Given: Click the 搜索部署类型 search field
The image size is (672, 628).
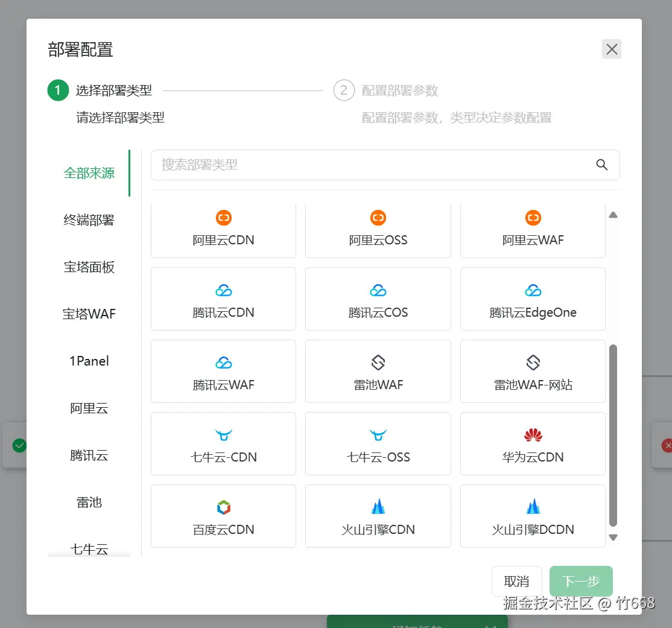Looking at the screenshot, I should [385, 165].
